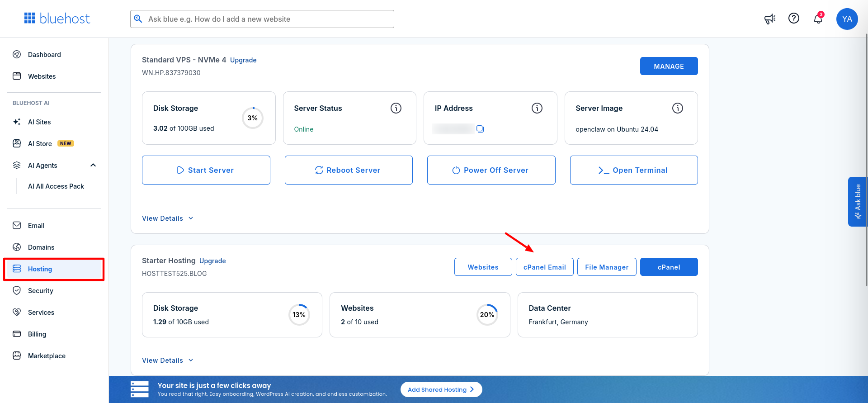Viewport: 868px width, 403px height.
Task: Open the Ask blue side tab
Action: click(858, 202)
